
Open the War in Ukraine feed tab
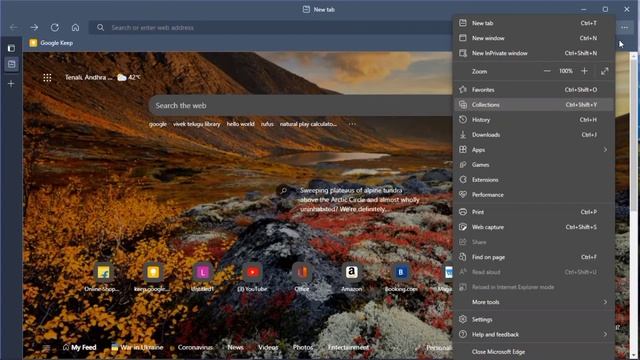click(137, 347)
